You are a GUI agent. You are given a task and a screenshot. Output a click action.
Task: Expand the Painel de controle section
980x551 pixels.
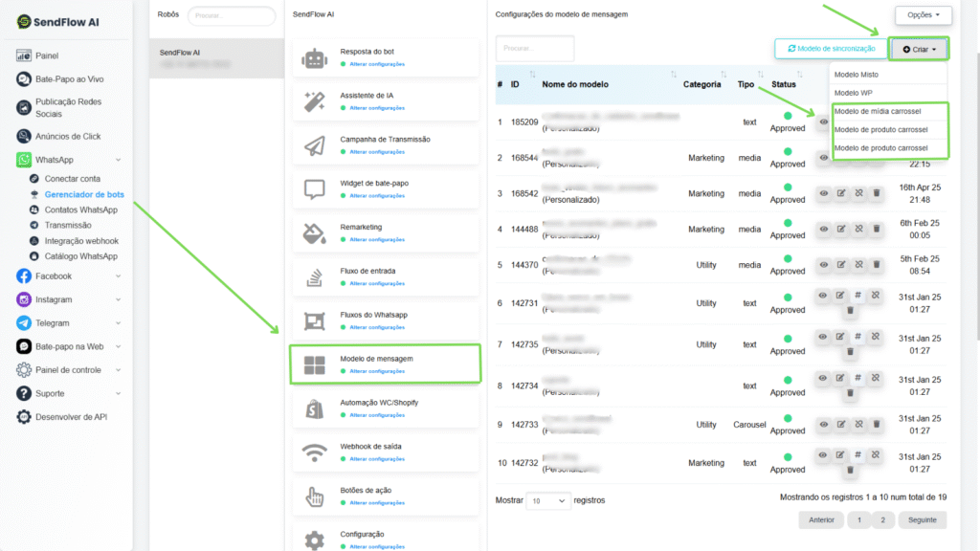(118, 370)
